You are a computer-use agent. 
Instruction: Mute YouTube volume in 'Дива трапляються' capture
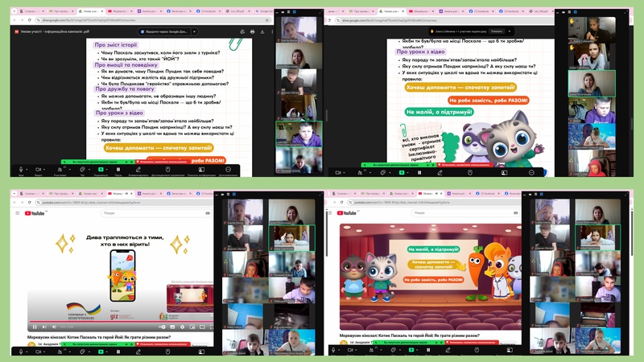pos(54,327)
